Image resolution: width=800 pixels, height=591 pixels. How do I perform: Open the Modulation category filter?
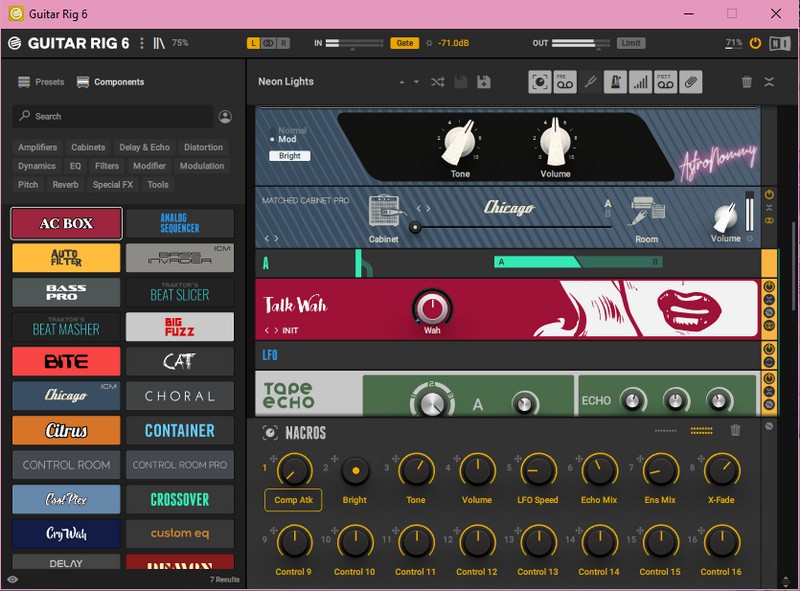click(x=202, y=166)
